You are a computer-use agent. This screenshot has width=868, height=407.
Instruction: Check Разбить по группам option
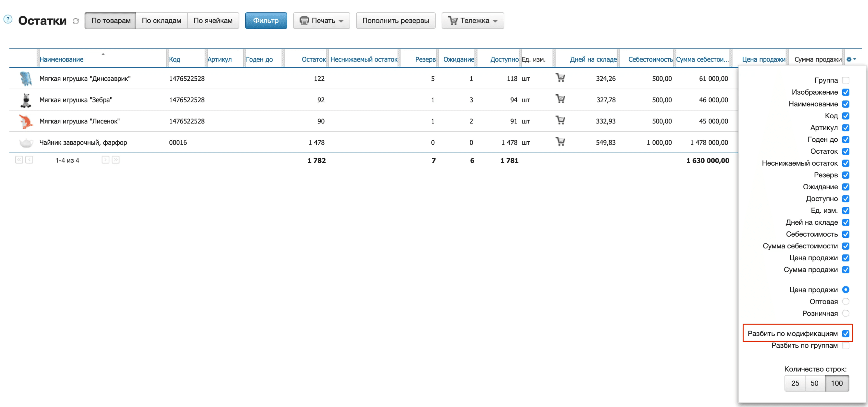846,345
